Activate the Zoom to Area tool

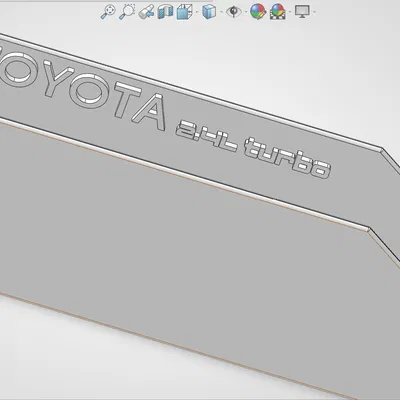pos(127,12)
